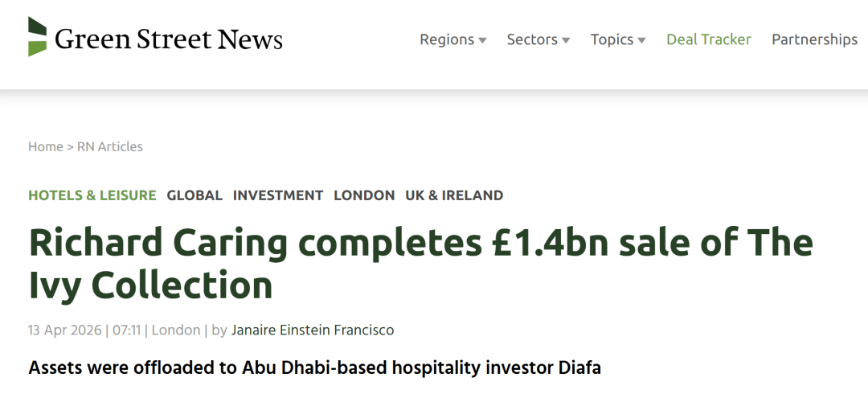
Task: Expand the Sectors dropdown arrow
Action: pyautogui.click(x=566, y=40)
